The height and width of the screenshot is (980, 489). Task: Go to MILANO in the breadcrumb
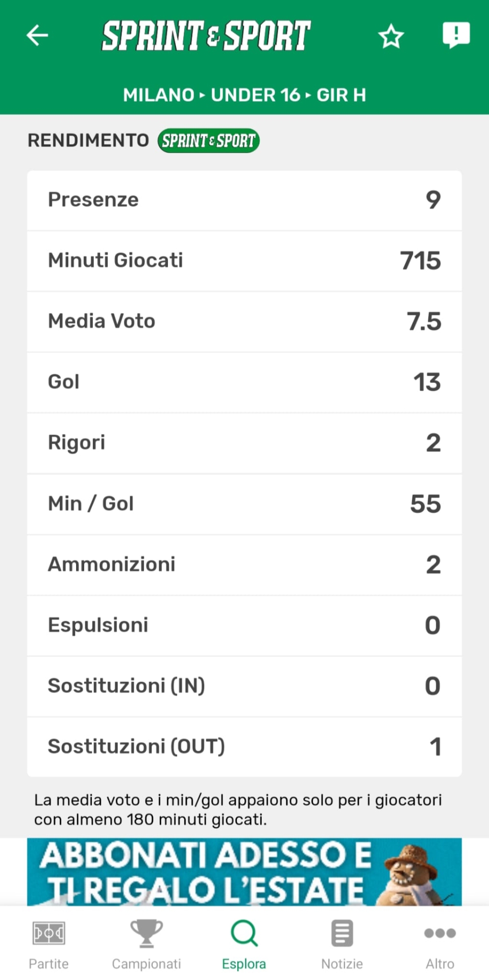159,95
